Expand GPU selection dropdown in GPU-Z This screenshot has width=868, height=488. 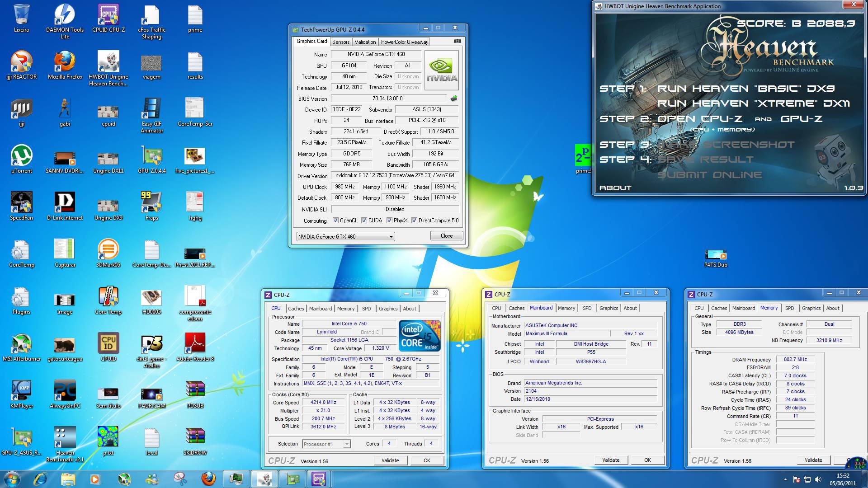pyautogui.click(x=345, y=236)
